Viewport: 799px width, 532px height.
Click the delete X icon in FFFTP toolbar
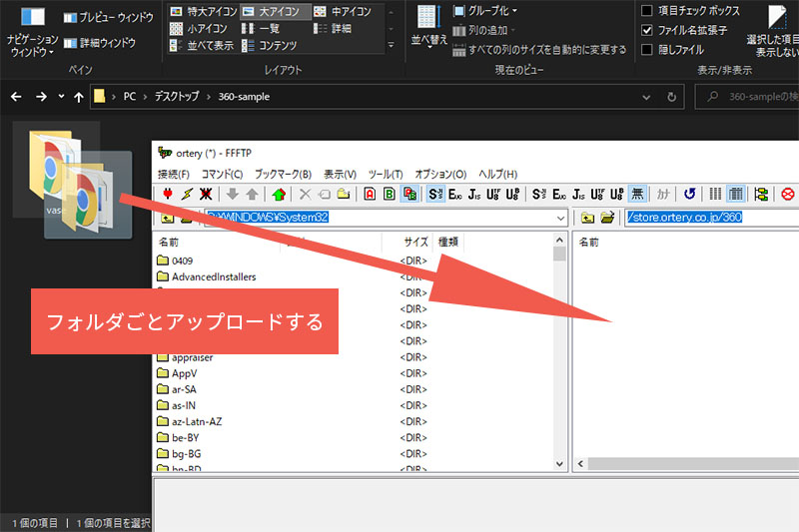306,194
